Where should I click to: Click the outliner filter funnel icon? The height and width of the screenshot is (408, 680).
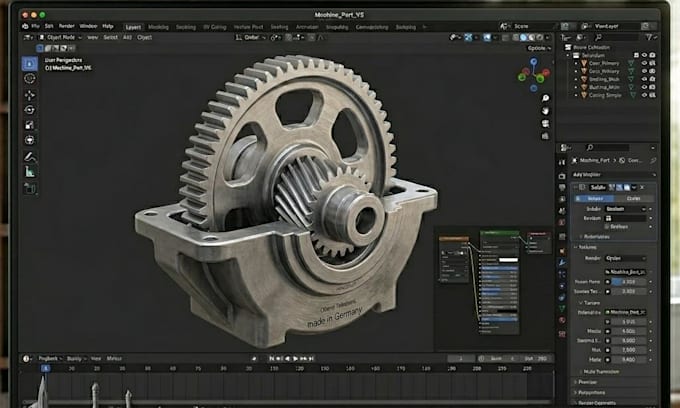(x=649, y=38)
